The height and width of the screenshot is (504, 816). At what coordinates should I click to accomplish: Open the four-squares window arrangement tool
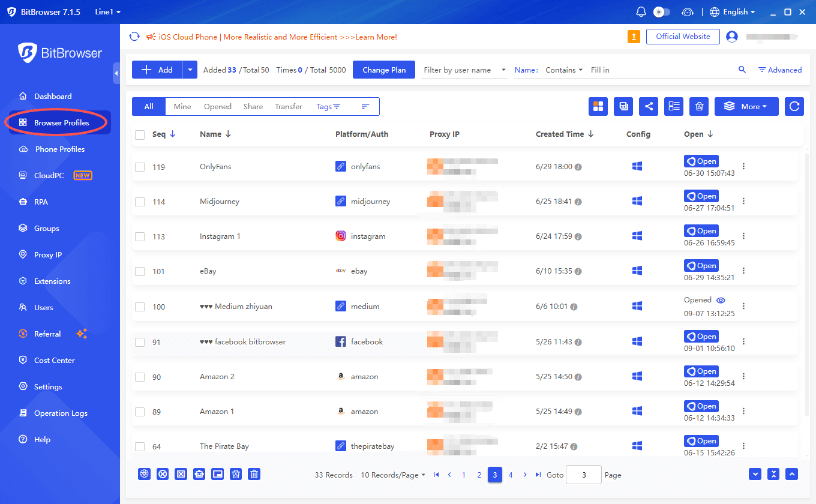(x=598, y=106)
